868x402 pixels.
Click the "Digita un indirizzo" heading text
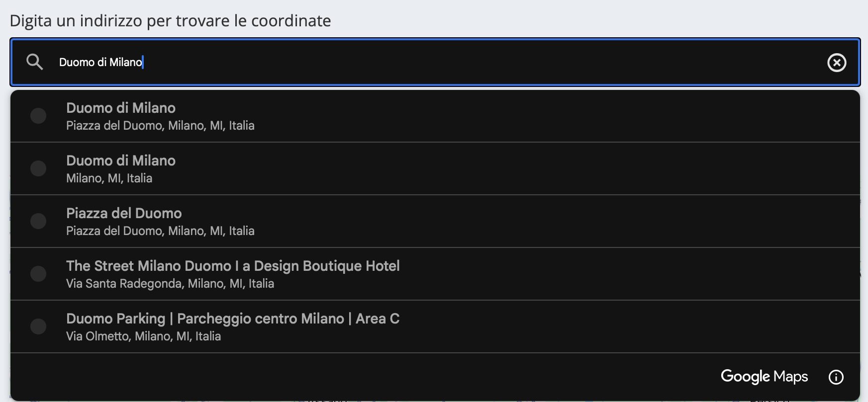point(170,21)
